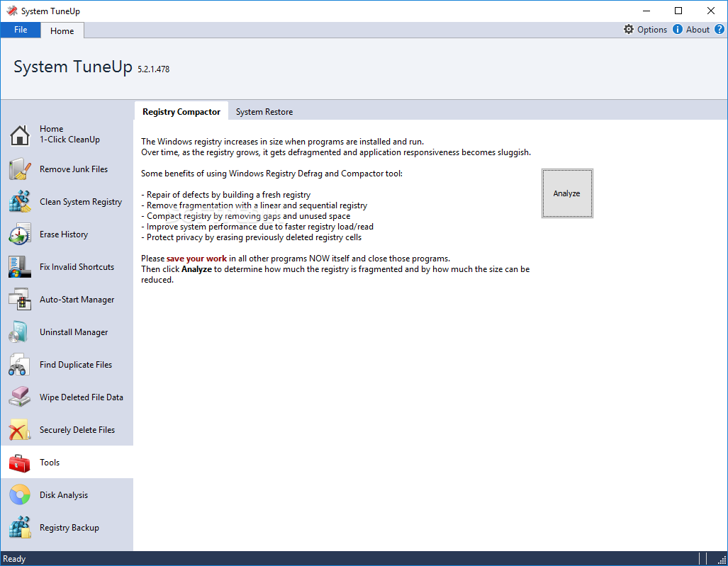The image size is (728, 566).
Task: Click the About info icon
Action: coord(678,29)
